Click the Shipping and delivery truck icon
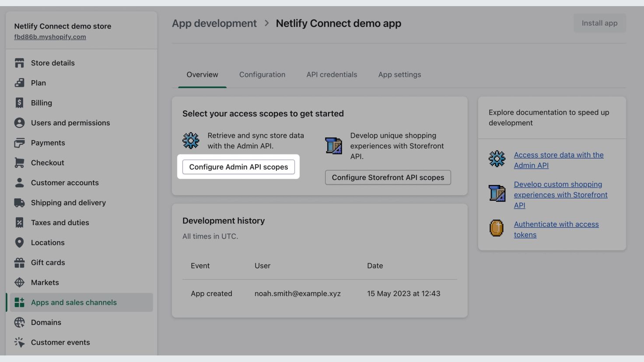644x362 pixels. (x=19, y=202)
